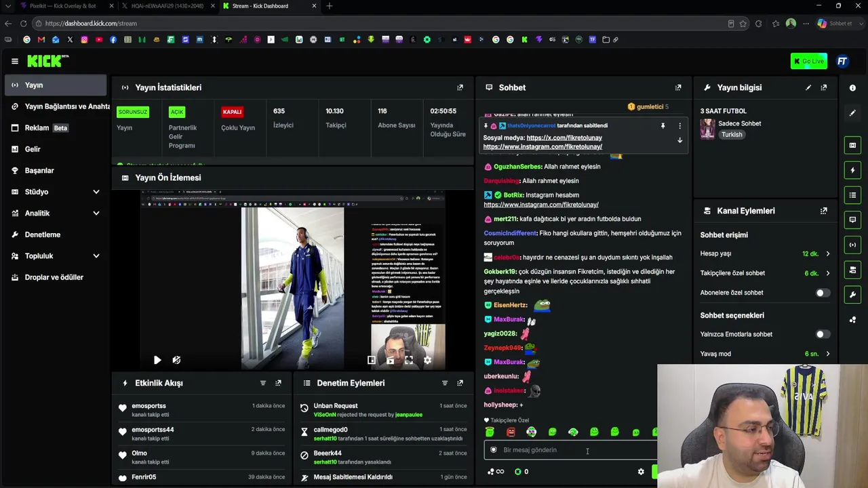Toggle Yalnızca Emotlarla sohbet switch
Image resolution: width=868 pixels, height=488 pixels.
pyautogui.click(x=822, y=334)
